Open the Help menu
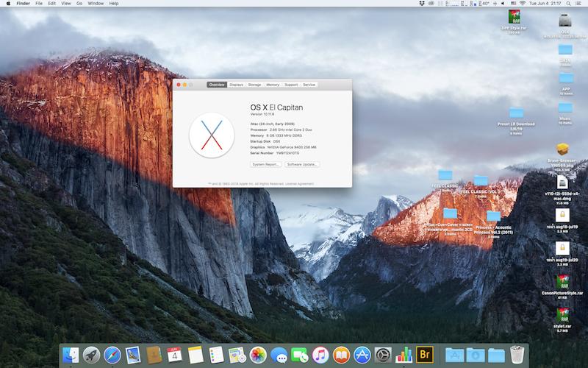588x368 pixels. tap(114, 4)
